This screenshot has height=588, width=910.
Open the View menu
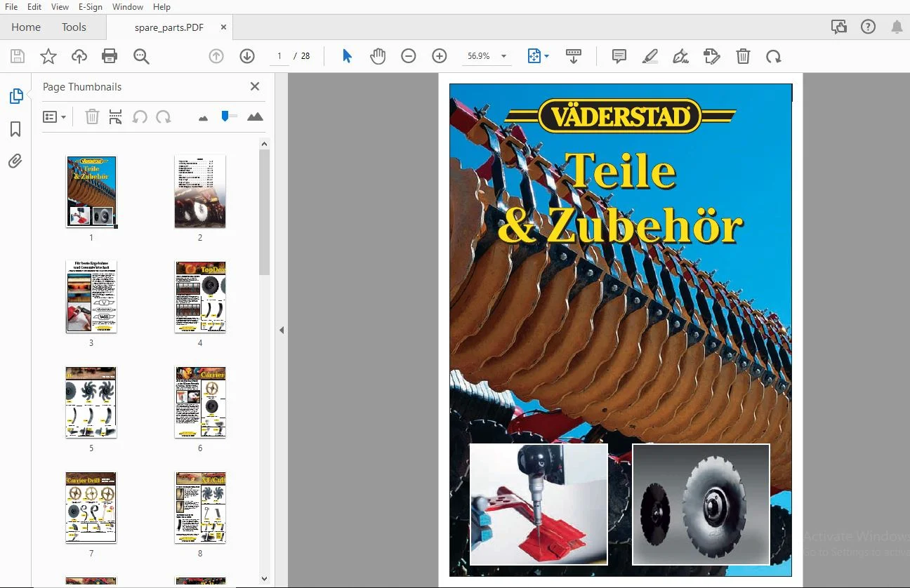60,7
